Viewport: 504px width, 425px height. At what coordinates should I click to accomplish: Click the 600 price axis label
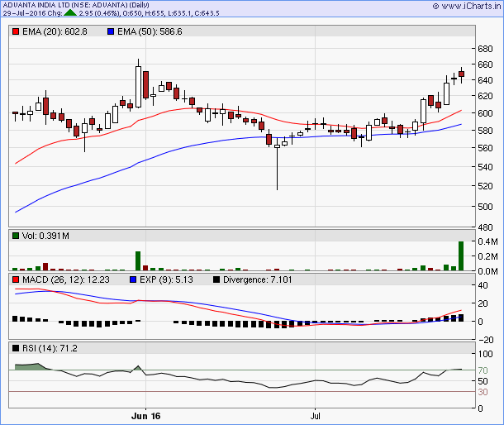[x=485, y=113]
